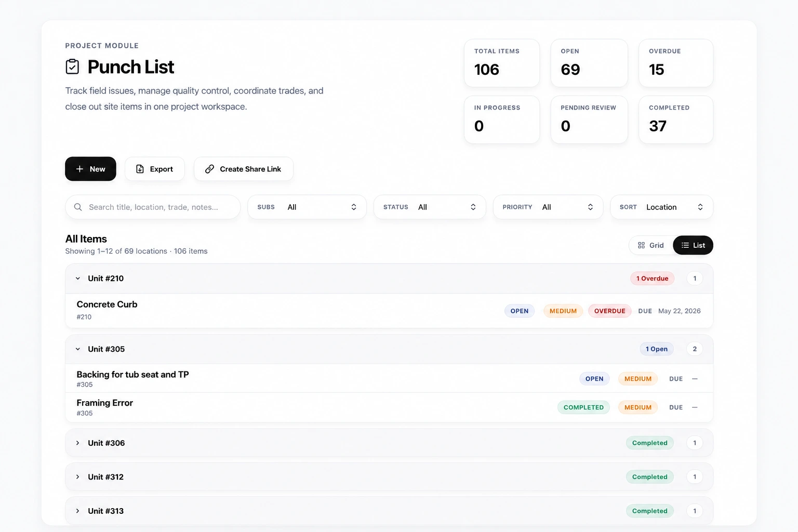The image size is (798, 532).
Task: Open the Completed 37 stat card
Action: [x=676, y=119]
